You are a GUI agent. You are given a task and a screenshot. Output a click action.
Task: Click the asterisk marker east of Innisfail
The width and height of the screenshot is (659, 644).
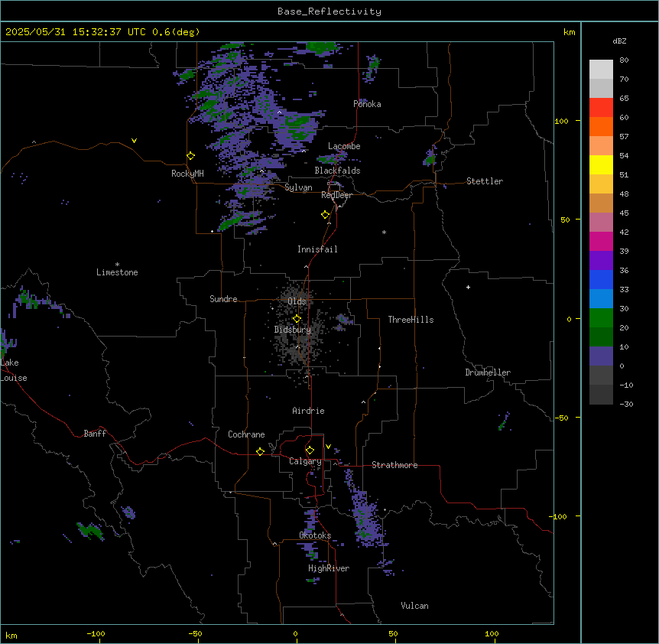click(x=384, y=232)
